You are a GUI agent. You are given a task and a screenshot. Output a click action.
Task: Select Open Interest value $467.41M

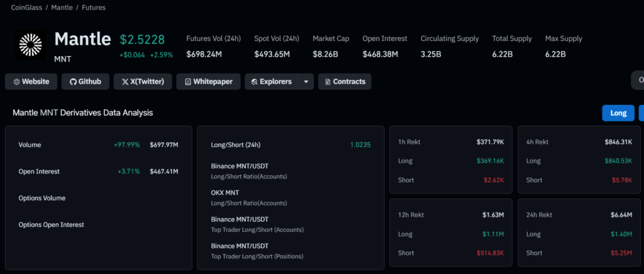164,172
